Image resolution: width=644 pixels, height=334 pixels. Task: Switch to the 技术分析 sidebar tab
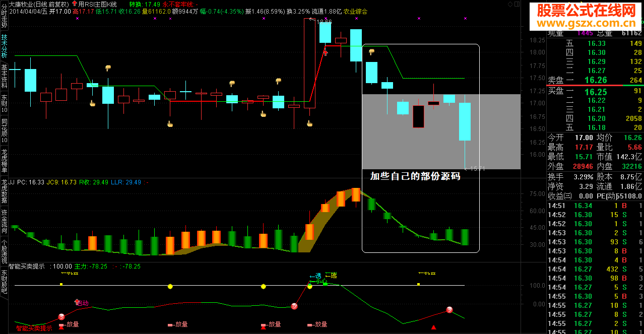pyautogui.click(x=4, y=46)
